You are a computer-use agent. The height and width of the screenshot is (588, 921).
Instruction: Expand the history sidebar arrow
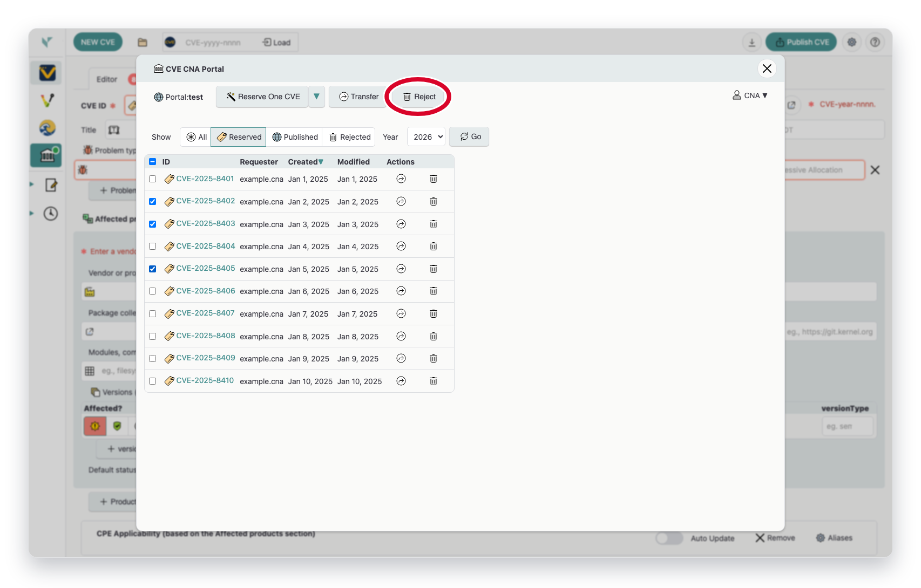(32, 214)
